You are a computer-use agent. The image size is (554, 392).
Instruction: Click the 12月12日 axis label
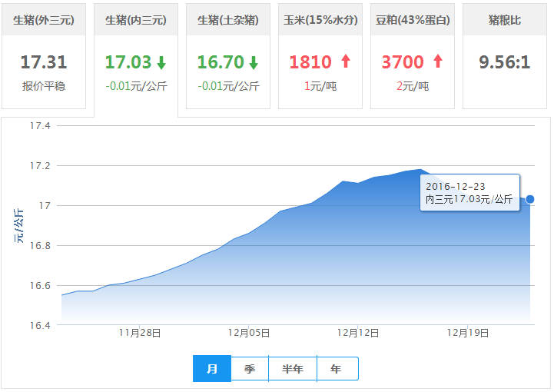[x=358, y=333]
